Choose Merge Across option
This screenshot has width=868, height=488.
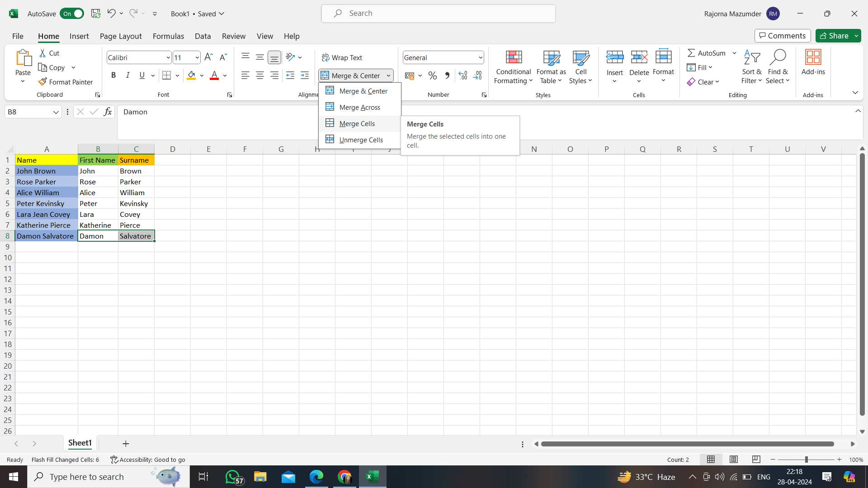[x=359, y=107]
